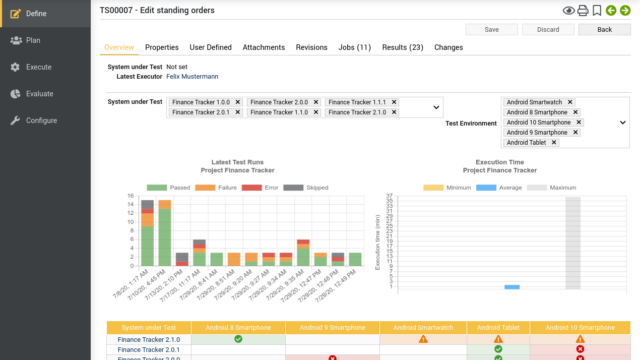Toggle Minimum legend swatch

pyautogui.click(x=433, y=188)
